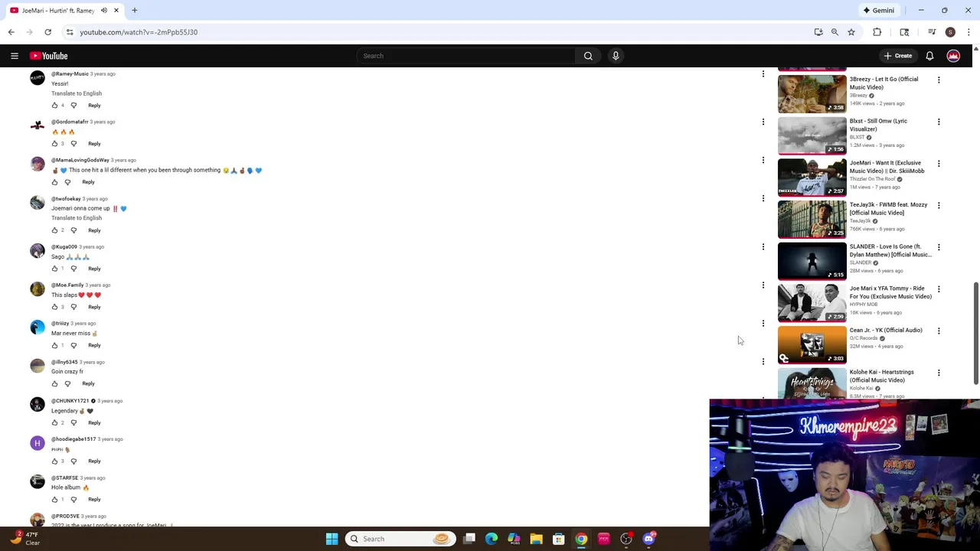Like the @MamaLovingGodsWay comment
Image resolution: width=980 pixels, height=551 pixels.
point(54,182)
